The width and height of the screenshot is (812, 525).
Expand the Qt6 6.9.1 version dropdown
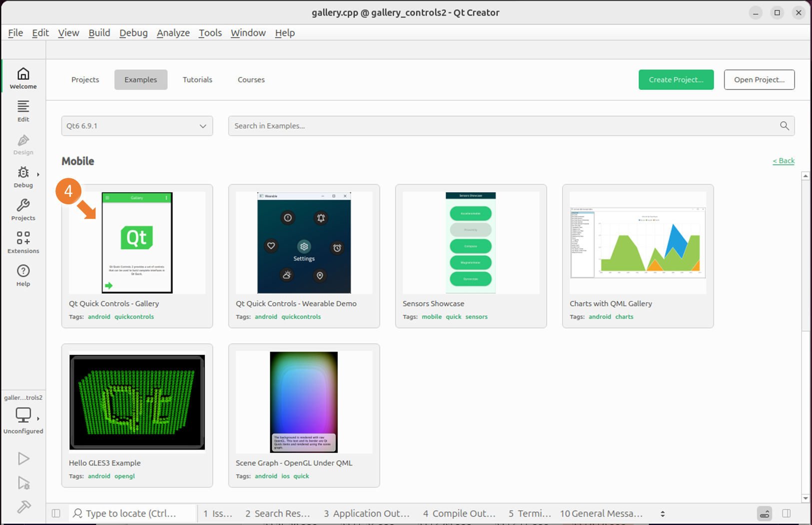pyautogui.click(x=137, y=126)
